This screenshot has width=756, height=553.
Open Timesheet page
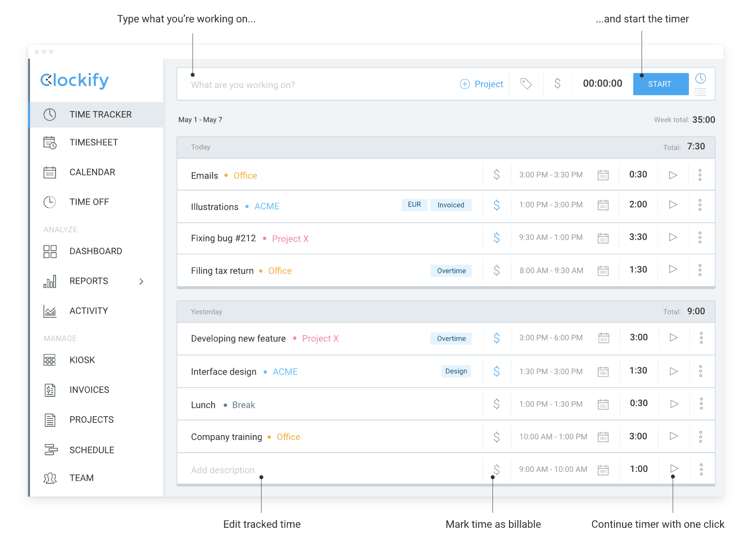tap(94, 142)
